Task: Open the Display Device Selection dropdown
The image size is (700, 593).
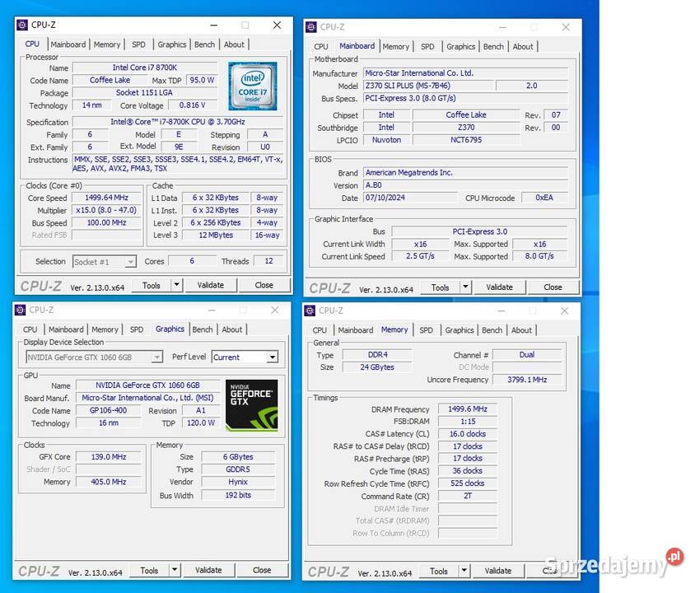Action: point(157,357)
